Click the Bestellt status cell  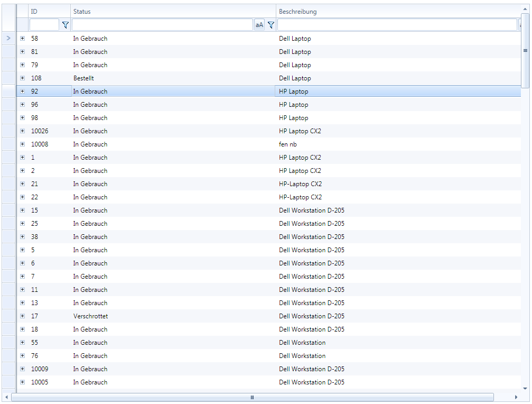point(173,78)
